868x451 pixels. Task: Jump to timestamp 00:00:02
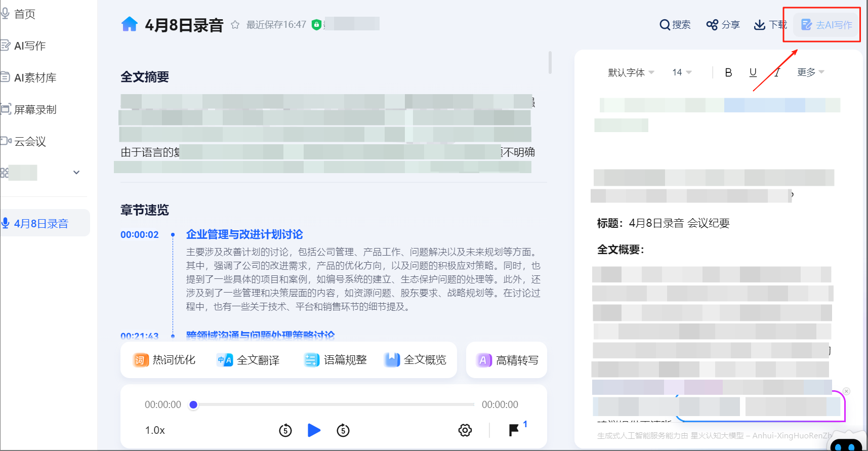tap(140, 234)
